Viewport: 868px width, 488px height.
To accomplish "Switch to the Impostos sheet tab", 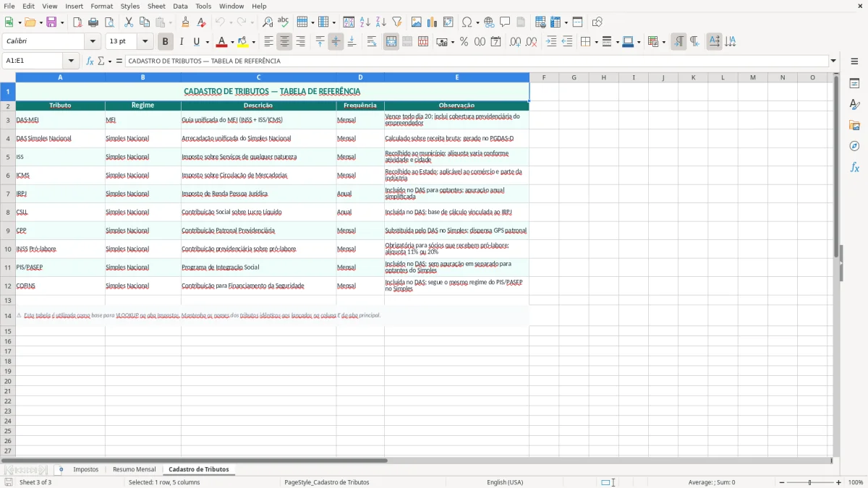I will click(85, 470).
